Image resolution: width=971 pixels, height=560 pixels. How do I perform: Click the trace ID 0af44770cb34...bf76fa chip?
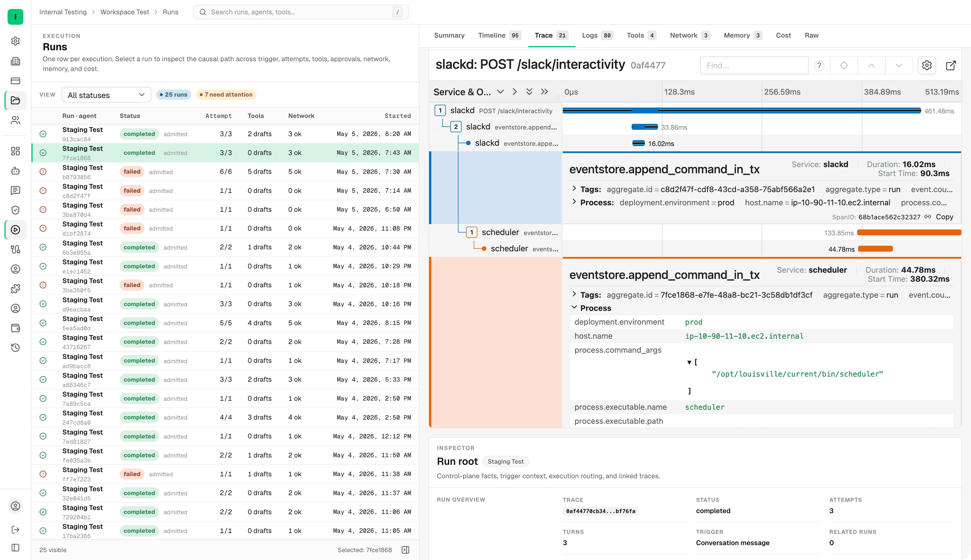[600, 511]
